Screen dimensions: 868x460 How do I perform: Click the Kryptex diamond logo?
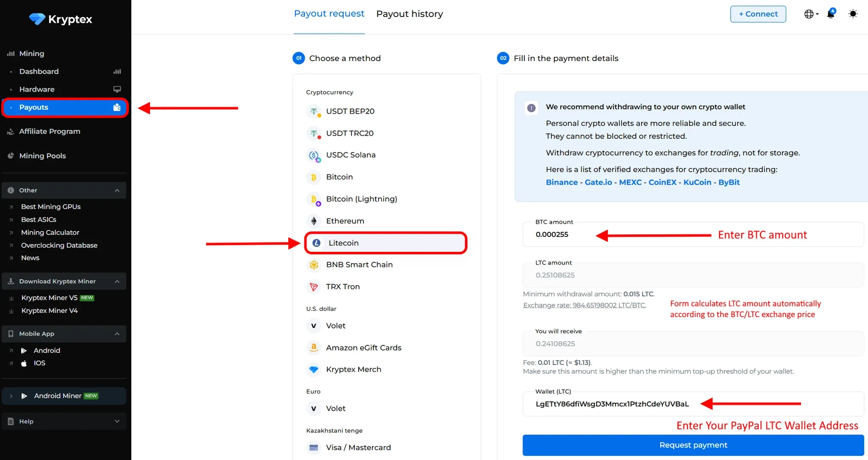37,19
